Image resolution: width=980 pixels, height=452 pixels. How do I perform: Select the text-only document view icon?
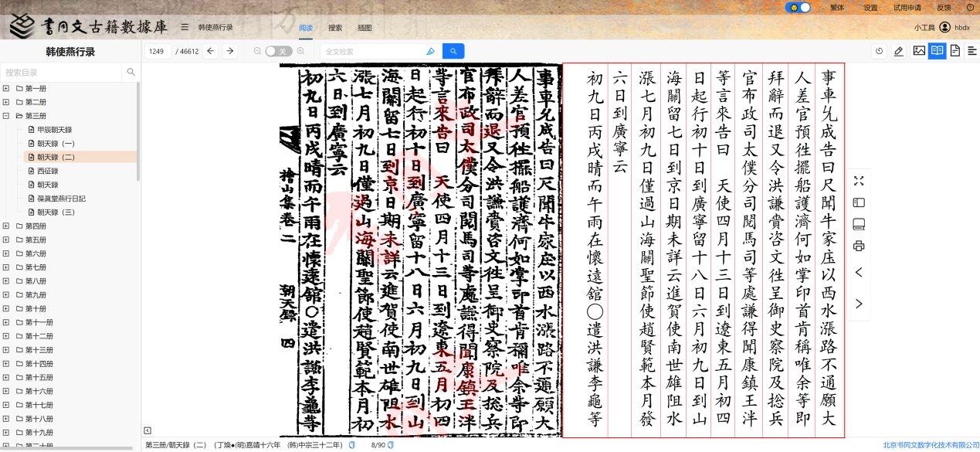tap(955, 51)
